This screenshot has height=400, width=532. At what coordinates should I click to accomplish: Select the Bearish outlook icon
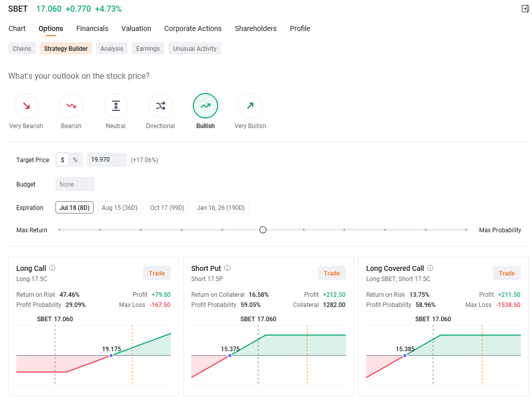pyautogui.click(x=71, y=106)
